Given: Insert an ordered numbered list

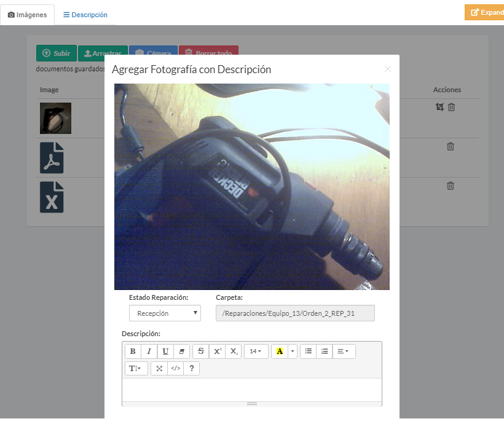Looking at the screenshot, I should point(325,351).
